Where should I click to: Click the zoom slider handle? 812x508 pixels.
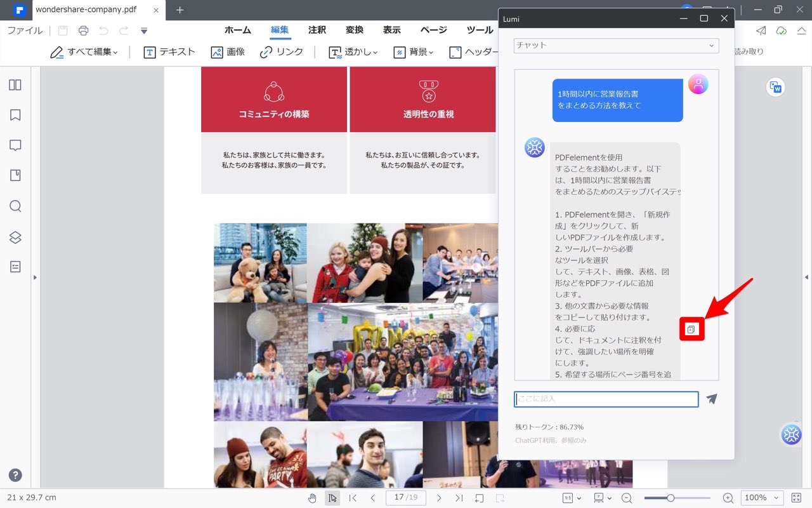(x=671, y=498)
